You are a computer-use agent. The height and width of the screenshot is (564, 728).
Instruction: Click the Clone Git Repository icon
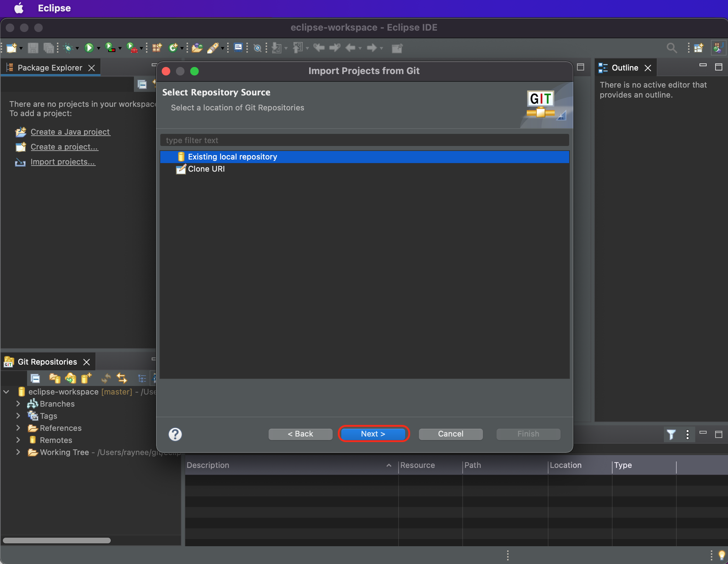[x=71, y=378]
